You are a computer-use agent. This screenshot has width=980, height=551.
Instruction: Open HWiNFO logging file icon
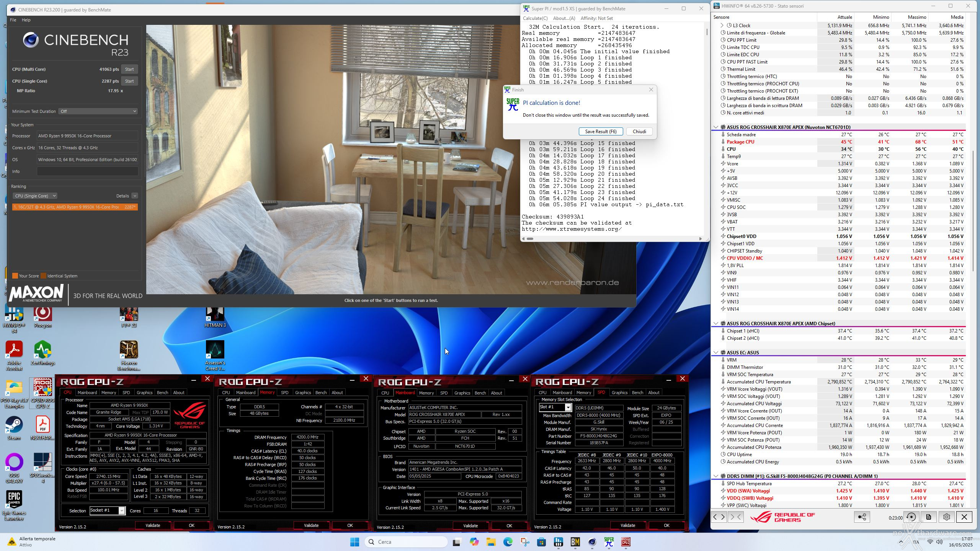(x=929, y=517)
